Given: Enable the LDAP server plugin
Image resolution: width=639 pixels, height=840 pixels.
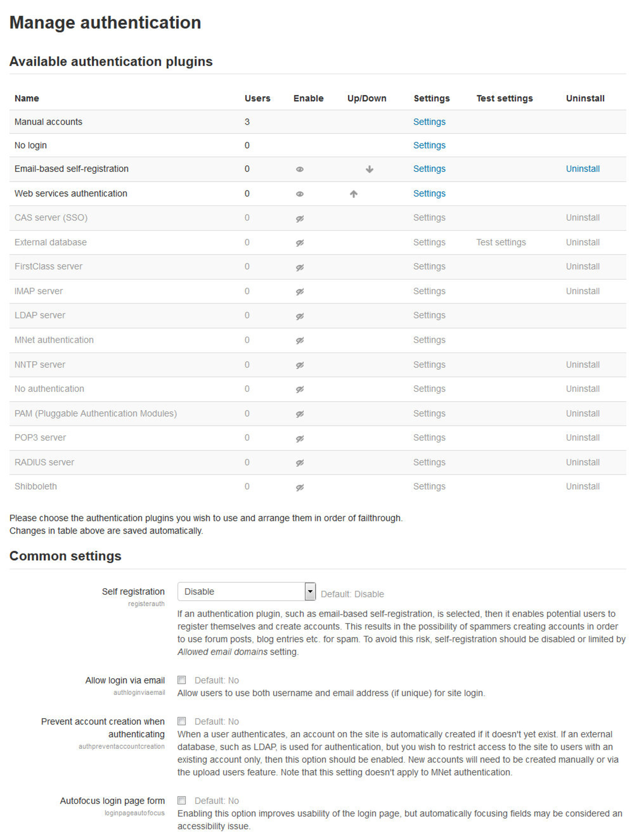Looking at the screenshot, I should pos(299,315).
